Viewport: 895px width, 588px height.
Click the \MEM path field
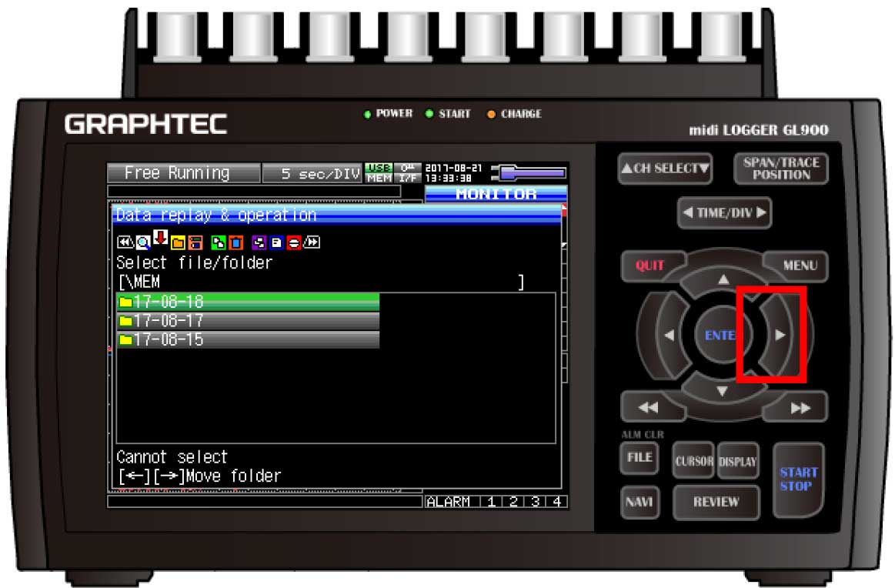pyautogui.click(x=321, y=282)
